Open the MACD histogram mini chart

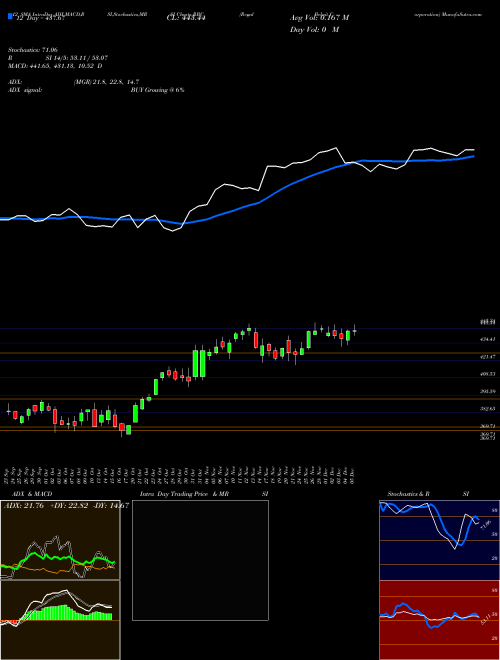(x=60, y=620)
